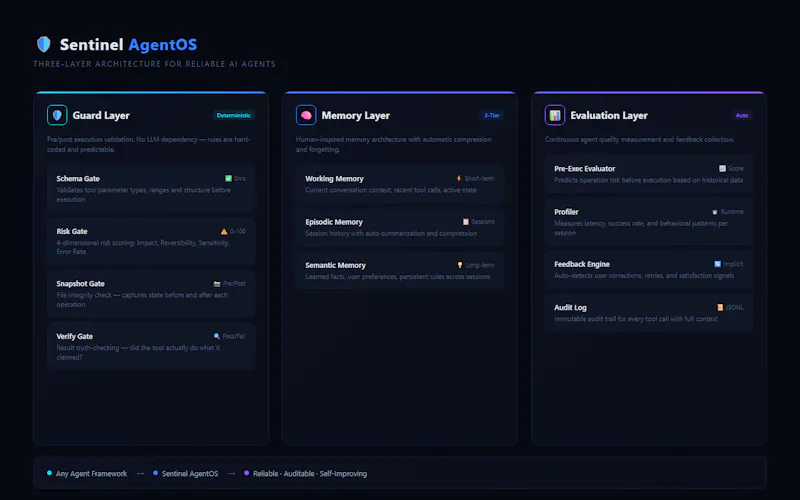The height and width of the screenshot is (500, 800).
Task: Click the Implicit tag on Feedback Engine
Action: (x=733, y=264)
